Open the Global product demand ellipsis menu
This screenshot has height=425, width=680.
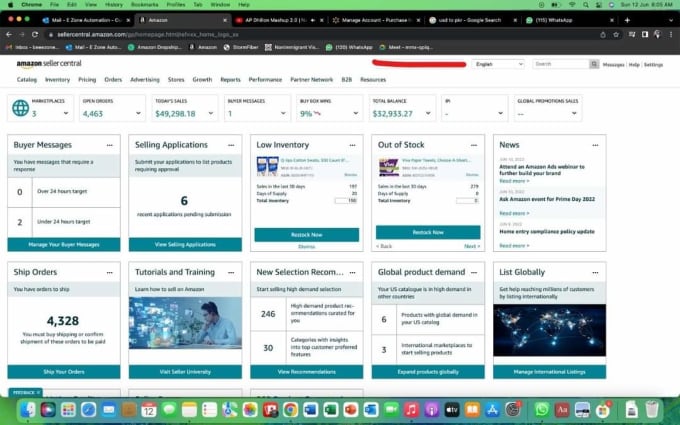(474, 272)
